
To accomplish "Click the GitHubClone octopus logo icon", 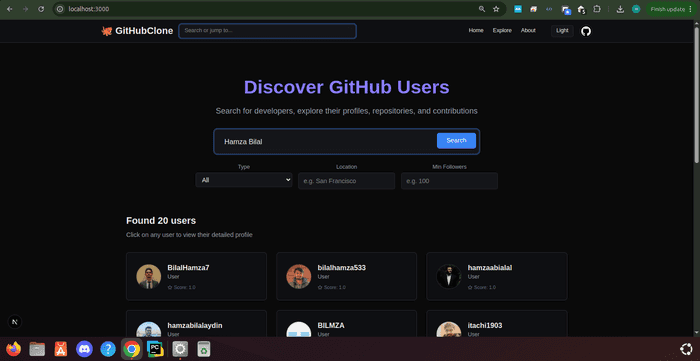I will pos(107,31).
